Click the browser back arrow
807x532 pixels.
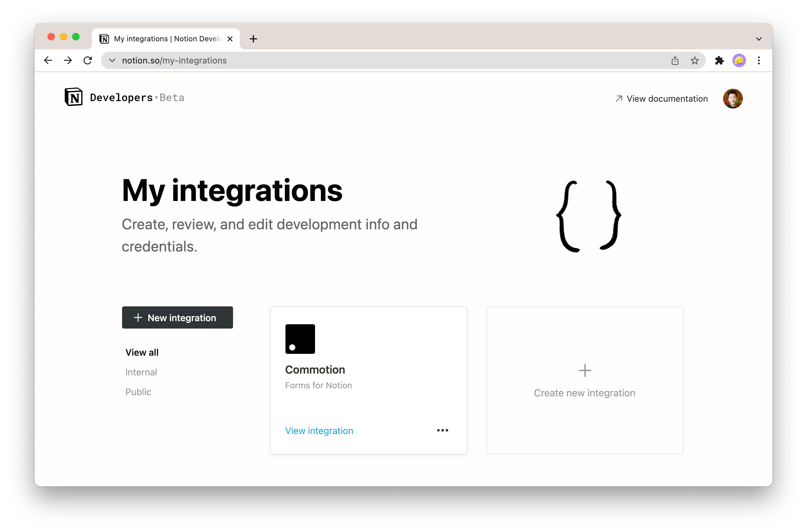pyautogui.click(x=48, y=60)
